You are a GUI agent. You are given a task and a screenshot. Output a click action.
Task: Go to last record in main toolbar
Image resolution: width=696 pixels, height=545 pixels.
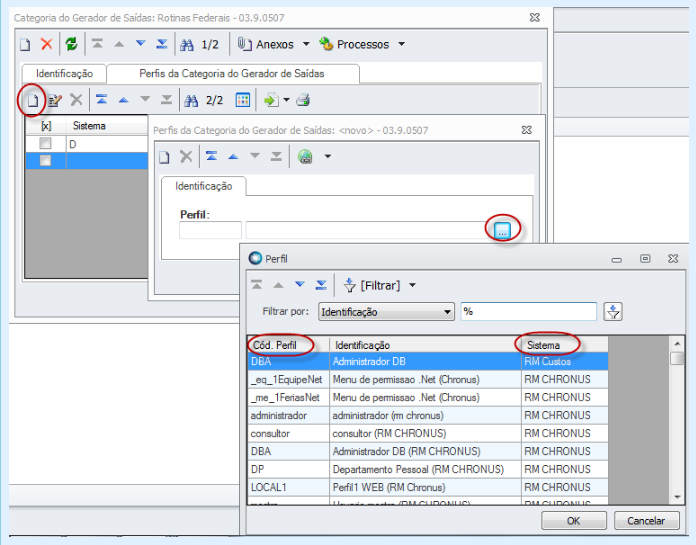click(162, 43)
